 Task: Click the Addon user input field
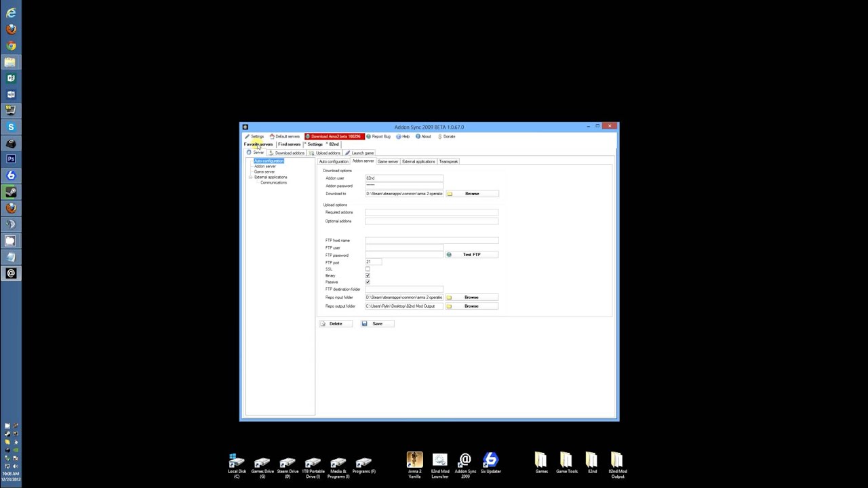(x=404, y=178)
